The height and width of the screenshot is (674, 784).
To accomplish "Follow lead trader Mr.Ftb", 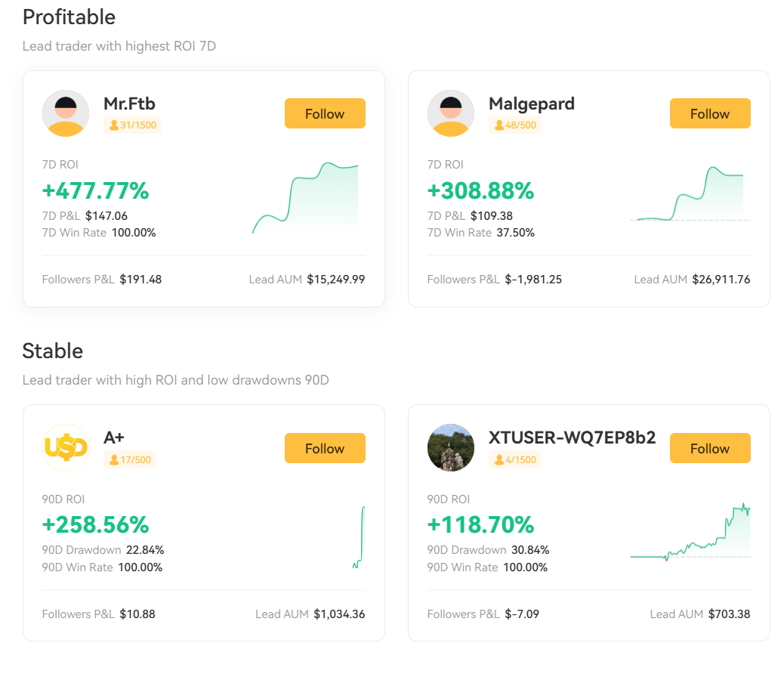I will click(325, 113).
